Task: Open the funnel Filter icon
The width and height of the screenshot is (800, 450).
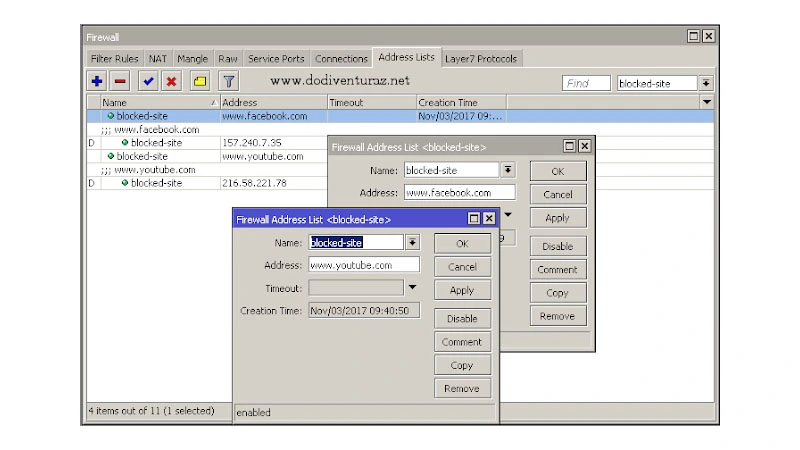Action: 228,82
